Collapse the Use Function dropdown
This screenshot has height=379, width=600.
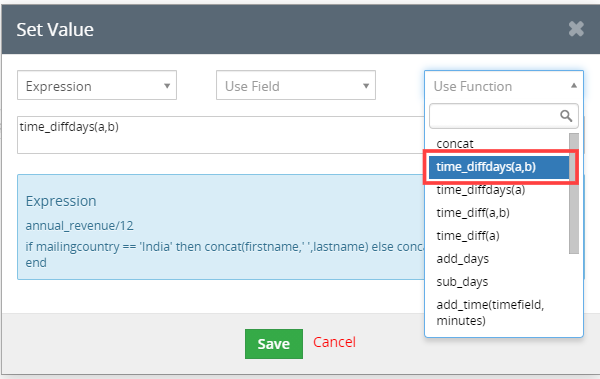coord(504,86)
